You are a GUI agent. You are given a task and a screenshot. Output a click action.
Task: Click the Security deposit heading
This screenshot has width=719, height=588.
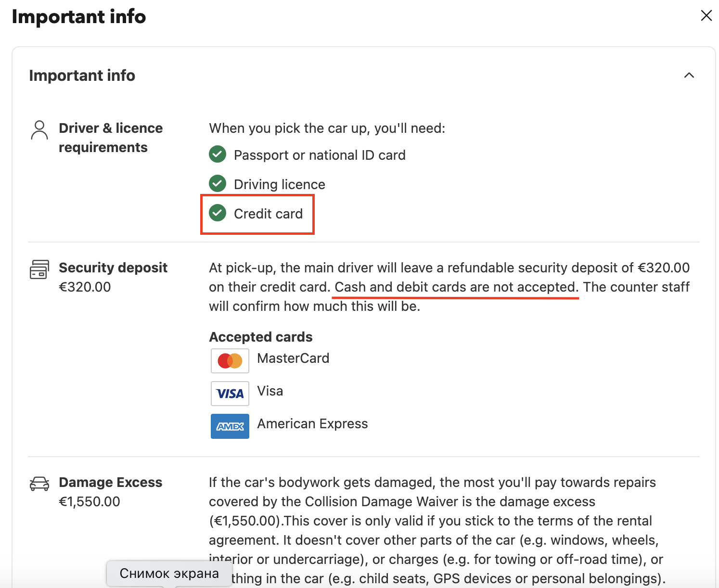pyautogui.click(x=113, y=268)
